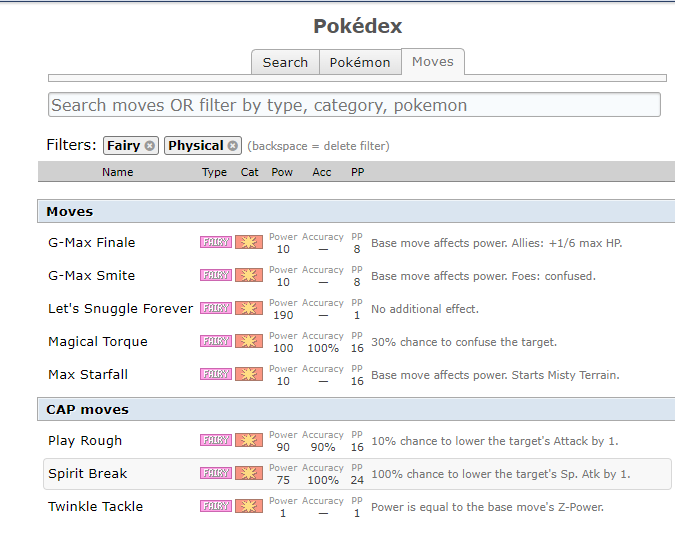Click the 'CAP moves' section heading

87,410
